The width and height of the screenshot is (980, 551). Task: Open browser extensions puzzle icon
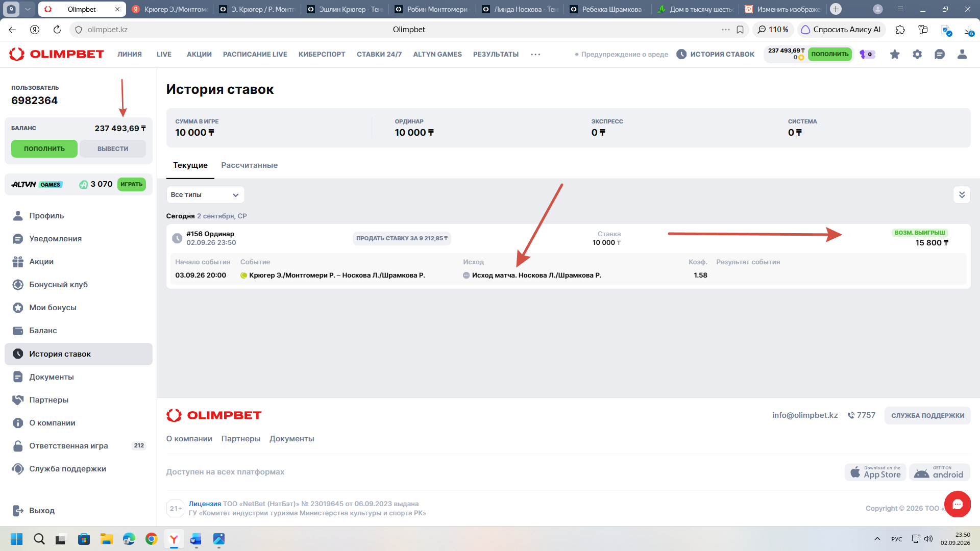900,30
